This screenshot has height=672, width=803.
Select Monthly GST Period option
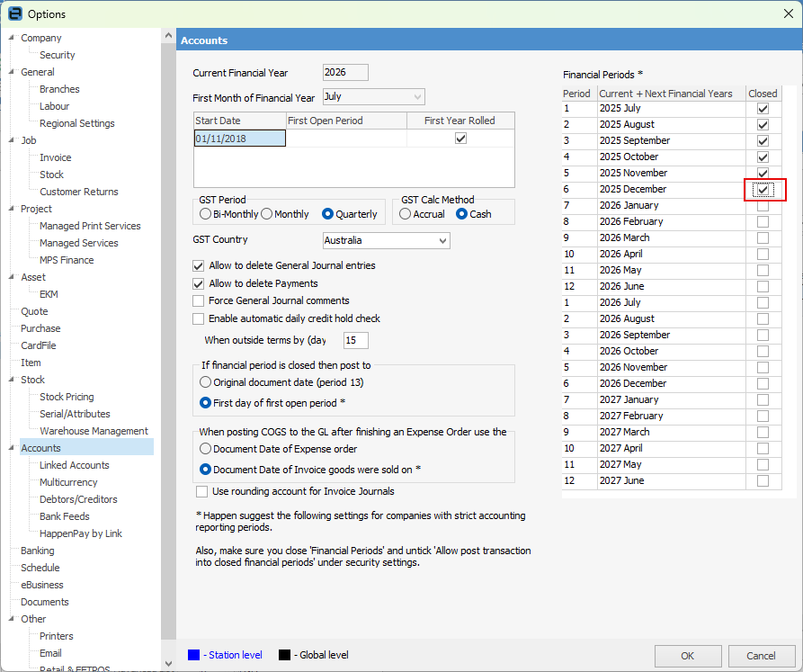coord(267,214)
